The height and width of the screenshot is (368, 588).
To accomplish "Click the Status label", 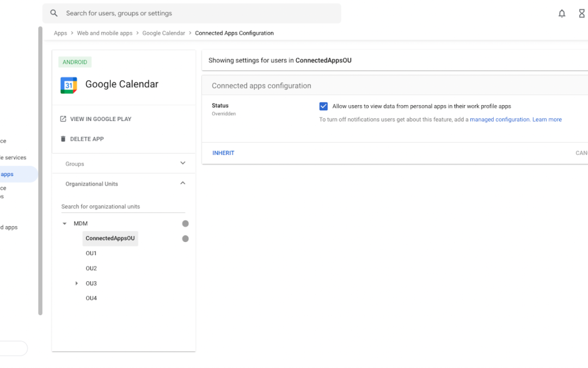I will click(220, 106).
